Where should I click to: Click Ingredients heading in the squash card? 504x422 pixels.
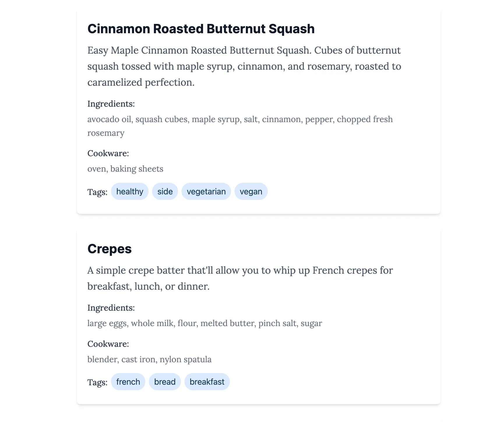111,104
